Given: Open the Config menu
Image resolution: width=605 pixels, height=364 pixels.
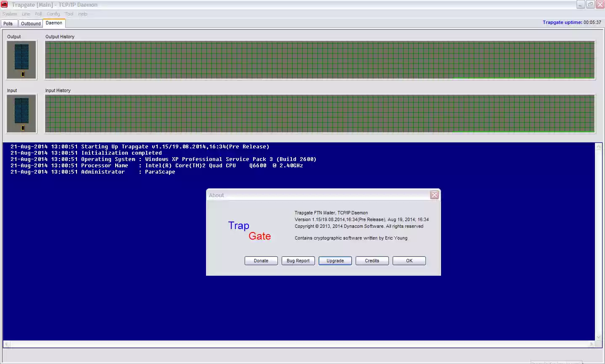Looking at the screenshot, I should pos(53,13).
